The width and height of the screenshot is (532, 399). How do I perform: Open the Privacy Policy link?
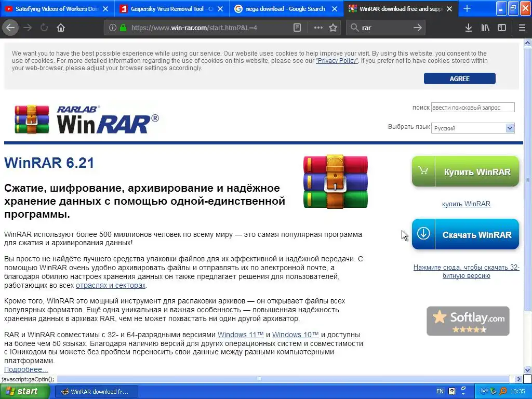[337, 61]
